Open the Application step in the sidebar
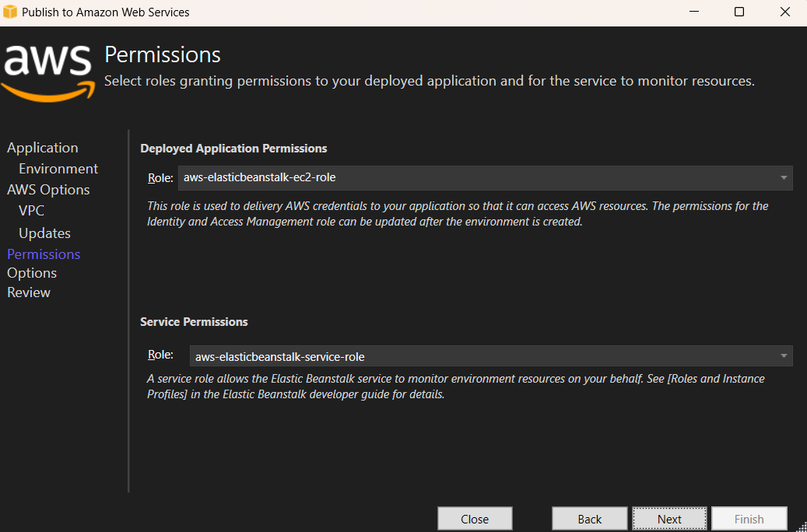The width and height of the screenshot is (807, 532). 42,148
